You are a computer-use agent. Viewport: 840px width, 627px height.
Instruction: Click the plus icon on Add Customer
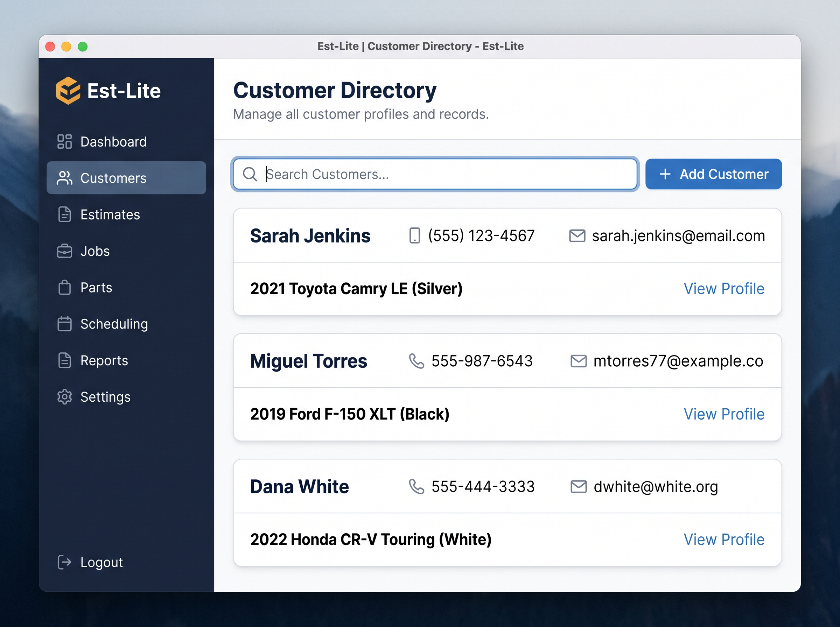pos(665,174)
